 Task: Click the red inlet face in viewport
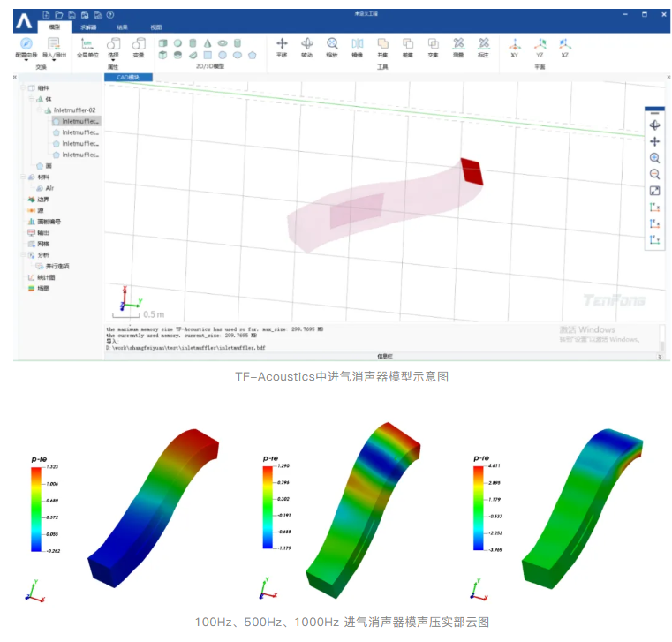coord(472,170)
